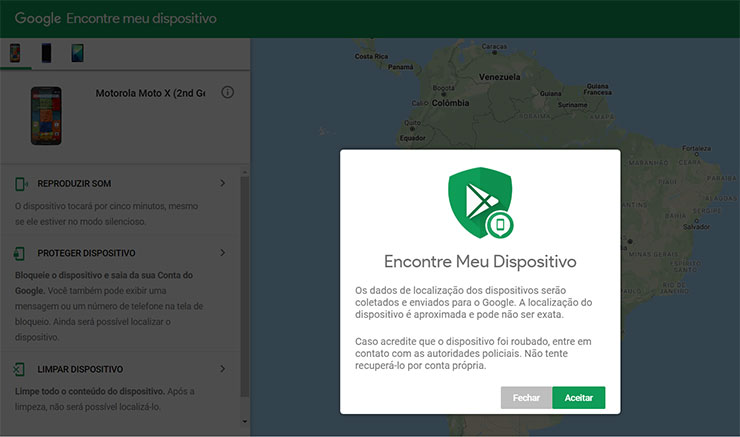Screen dimensions: 740x437
Task: Select the first device tab (orange phone)
Action: 15,53
